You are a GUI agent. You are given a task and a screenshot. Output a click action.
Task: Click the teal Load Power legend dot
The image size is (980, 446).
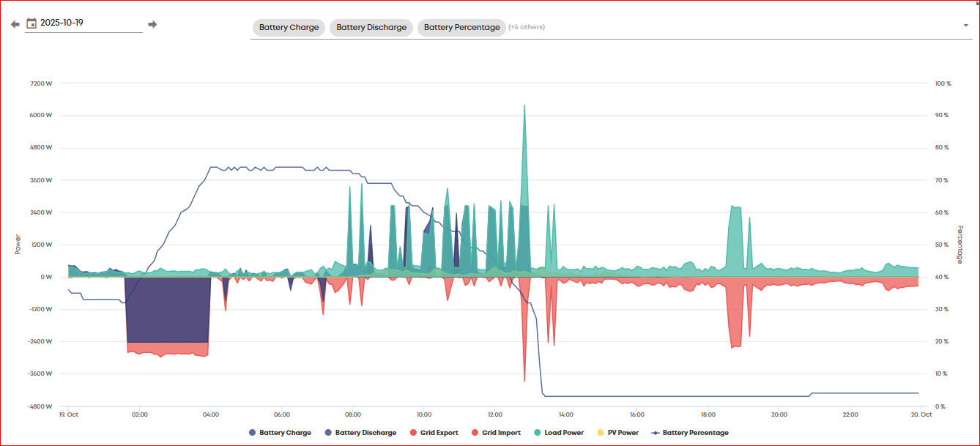tap(538, 433)
